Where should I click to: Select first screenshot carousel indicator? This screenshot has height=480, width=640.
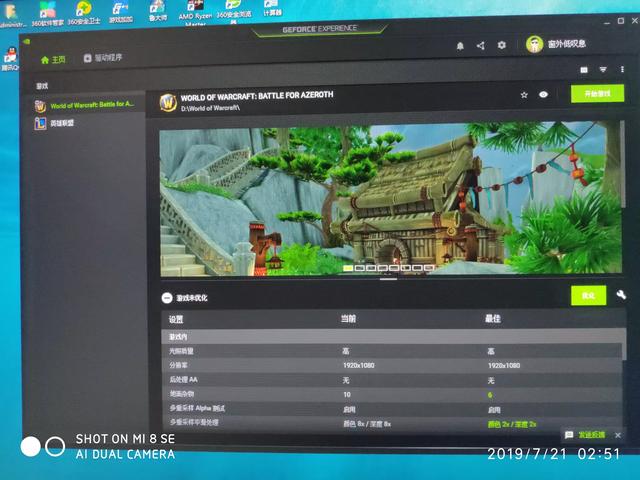pos(348,268)
